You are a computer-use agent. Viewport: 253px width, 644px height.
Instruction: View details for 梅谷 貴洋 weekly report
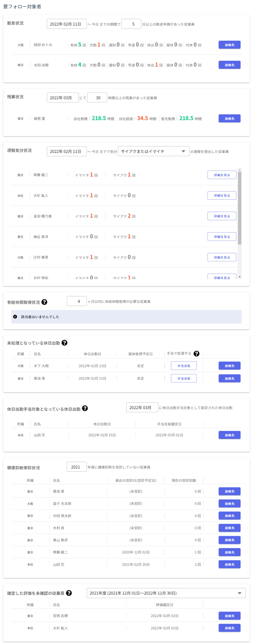point(222,237)
